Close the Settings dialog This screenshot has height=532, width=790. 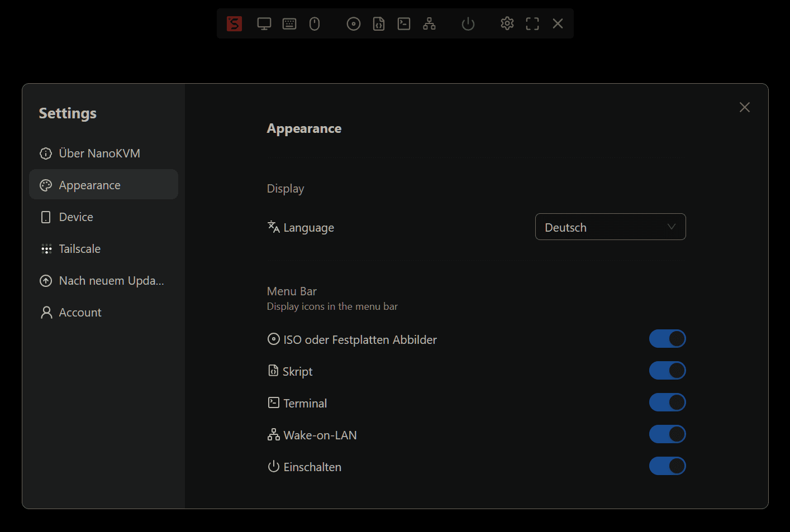point(745,107)
